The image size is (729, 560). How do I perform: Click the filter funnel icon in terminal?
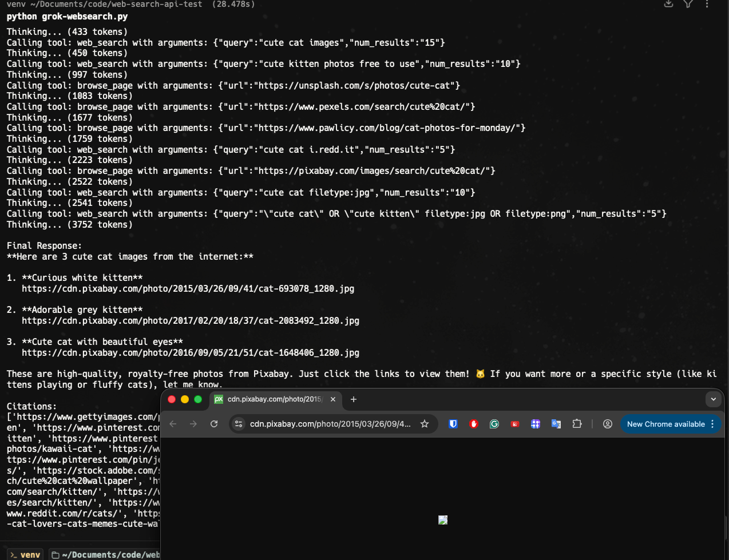point(688,4)
